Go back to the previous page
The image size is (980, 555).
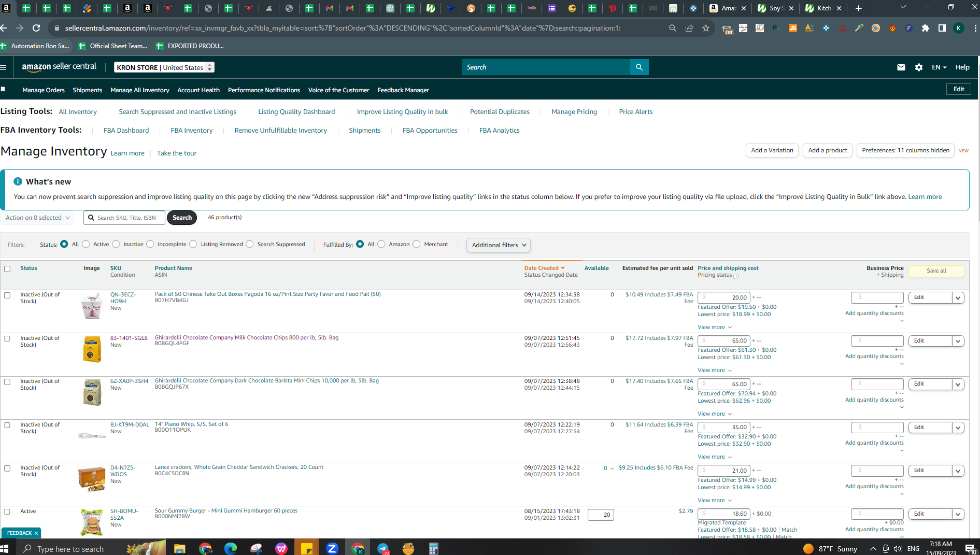click(4, 28)
